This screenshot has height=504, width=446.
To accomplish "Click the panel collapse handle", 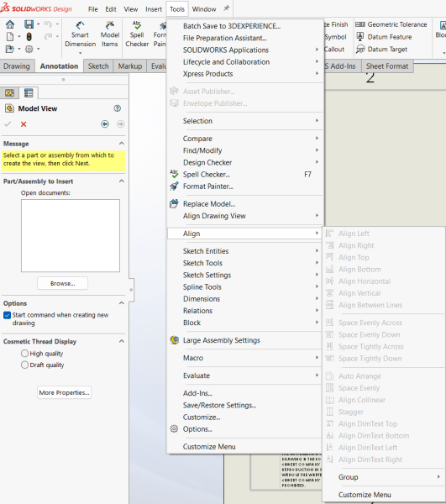I will (x=131, y=290).
